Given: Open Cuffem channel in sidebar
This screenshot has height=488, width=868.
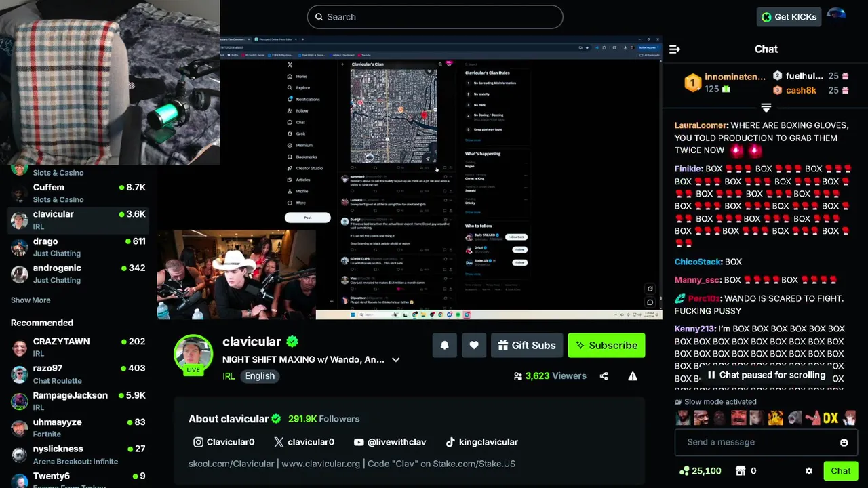Looking at the screenshot, I should (79, 192).
